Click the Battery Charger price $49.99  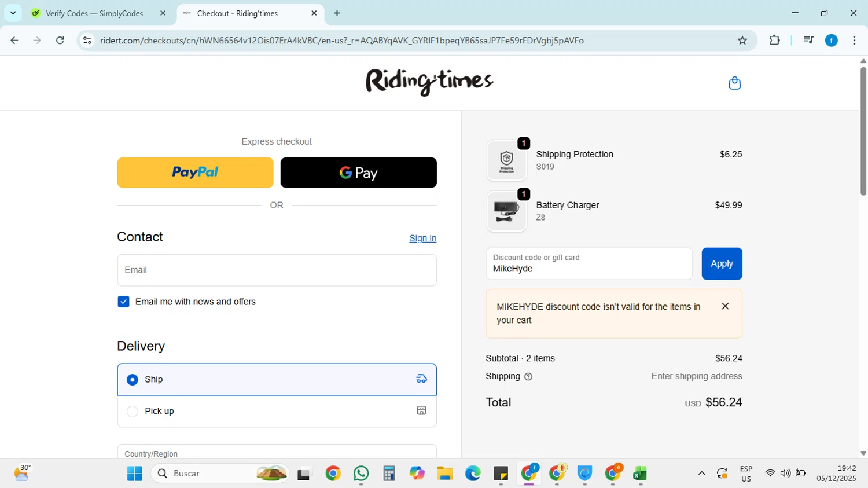[729, 206]
